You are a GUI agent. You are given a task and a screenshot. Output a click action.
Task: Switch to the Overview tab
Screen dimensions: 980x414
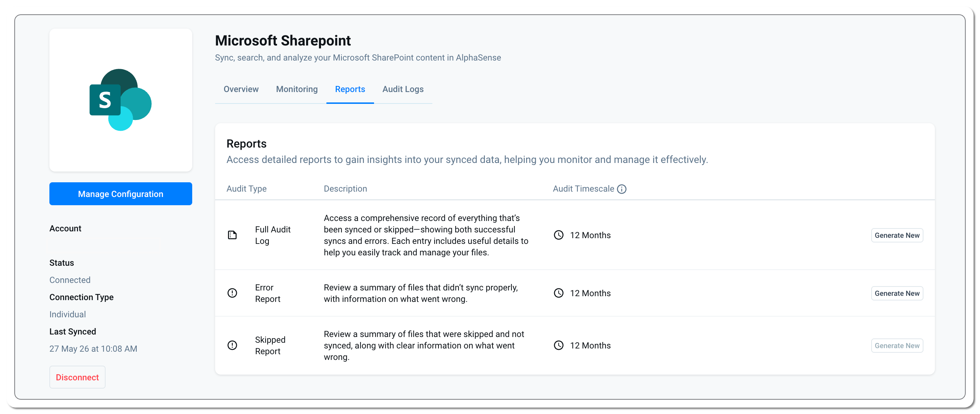pos(241,89)
